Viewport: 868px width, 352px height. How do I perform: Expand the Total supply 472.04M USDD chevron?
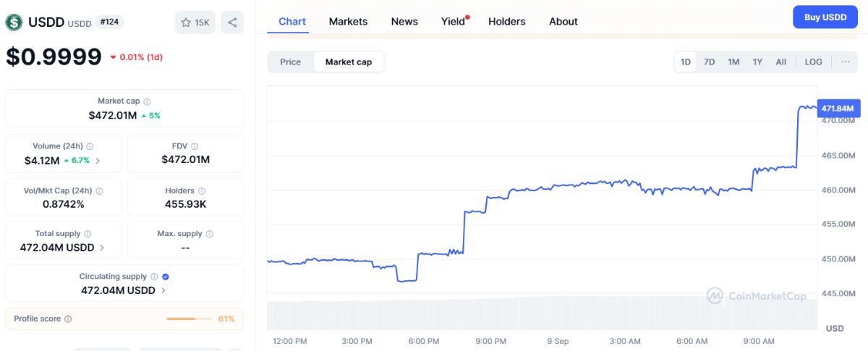point(101,248)
